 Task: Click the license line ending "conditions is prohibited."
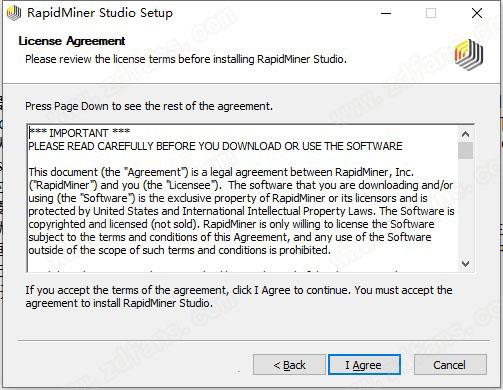tap(179, 250)
